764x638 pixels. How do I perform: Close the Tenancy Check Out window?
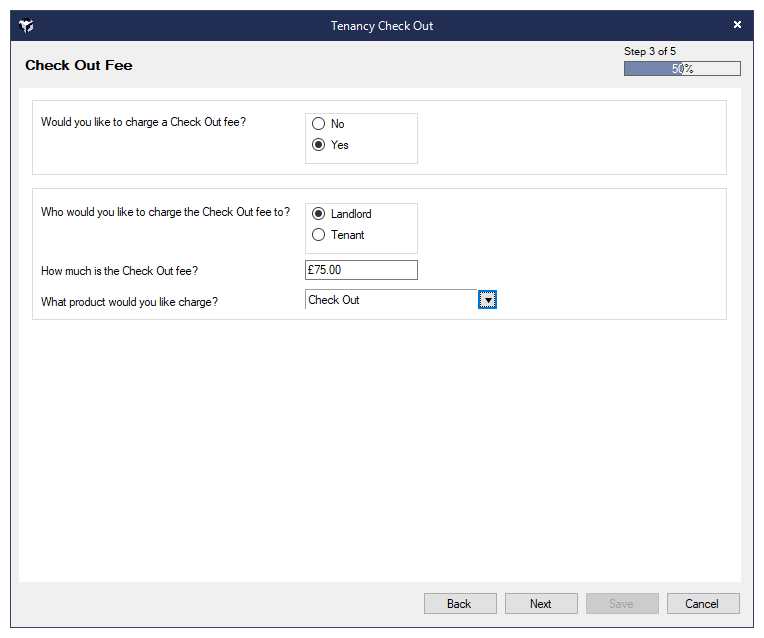click(x=737, y=25)
